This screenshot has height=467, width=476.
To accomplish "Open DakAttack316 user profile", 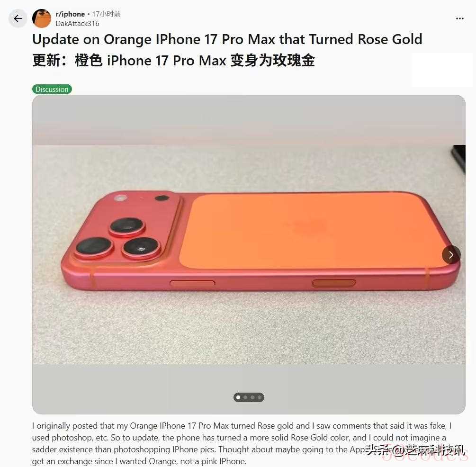I will [77, 24].
